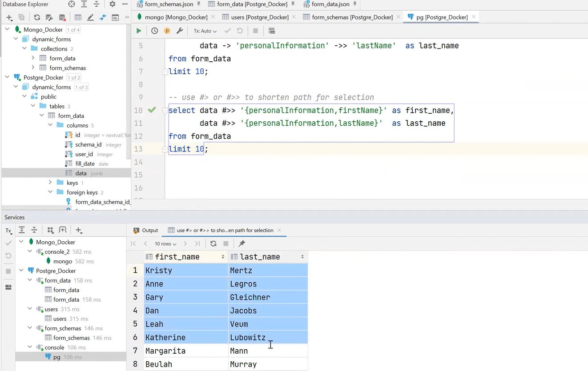
Task: Run the query with the green play icon
Action: click(138, 31)
